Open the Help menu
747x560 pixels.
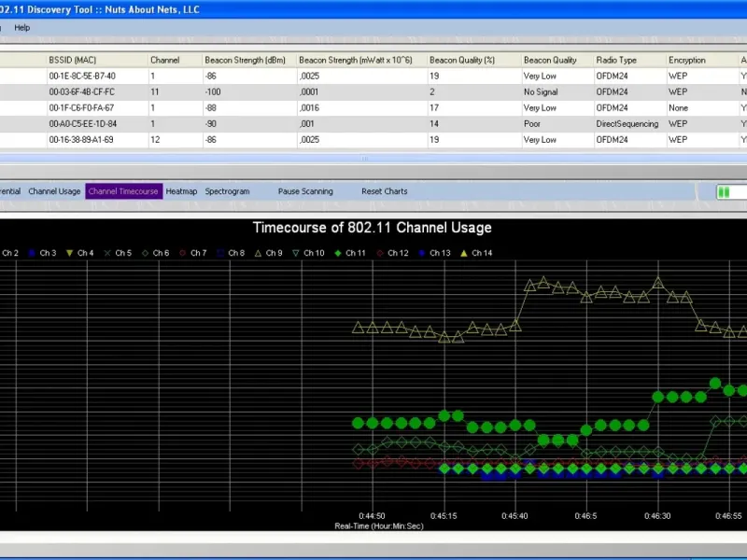click(21, 28)
